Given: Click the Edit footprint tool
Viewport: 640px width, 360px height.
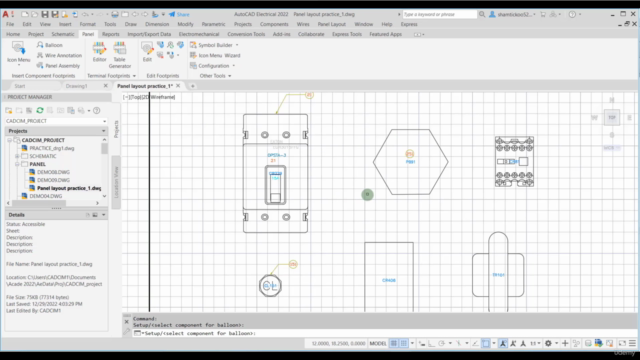Looking at the screenshot, I should pos(147,52).
